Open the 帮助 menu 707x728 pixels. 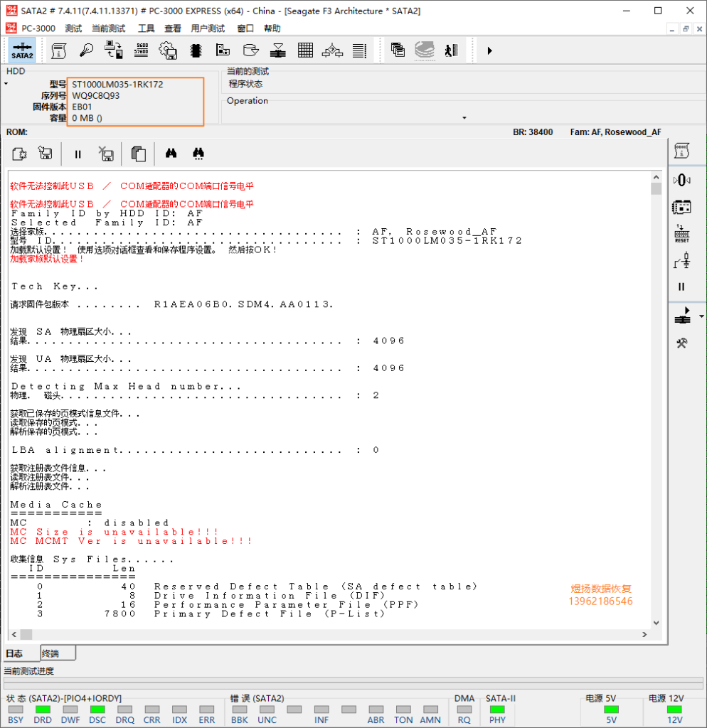(272, 28)
